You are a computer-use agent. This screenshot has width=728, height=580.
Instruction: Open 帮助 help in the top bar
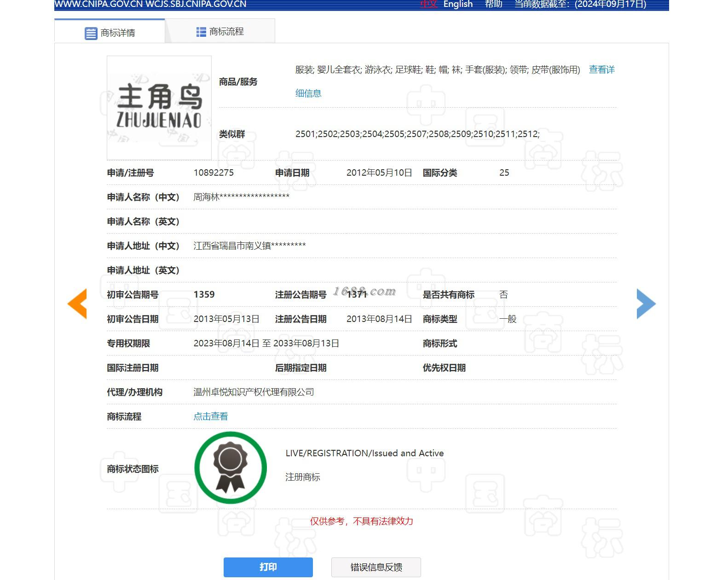[x=493, y=4]
